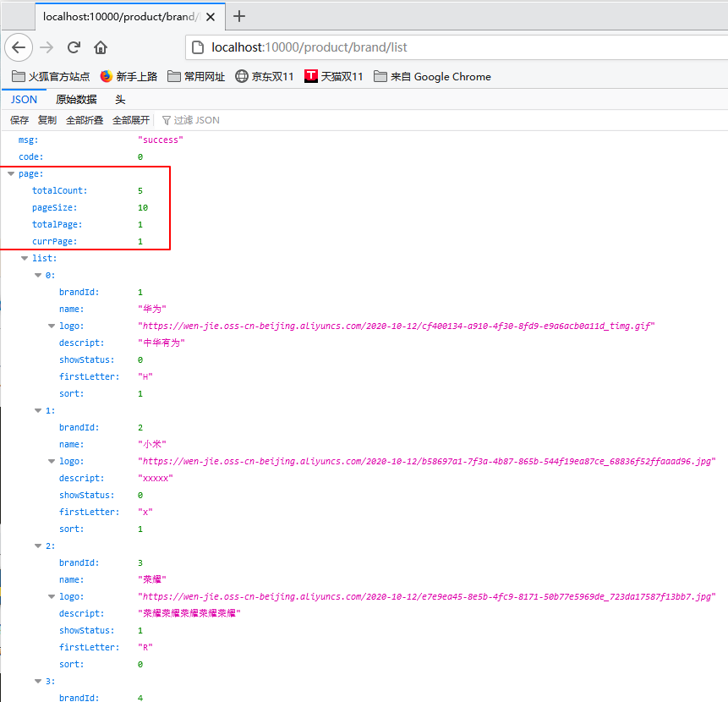Open the home page icon
This screenshot has height=702, width=728.
(101, 47)
